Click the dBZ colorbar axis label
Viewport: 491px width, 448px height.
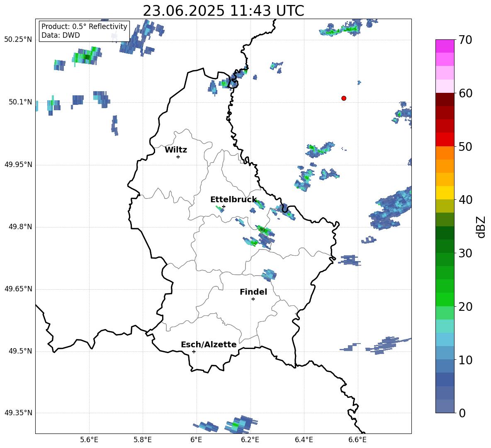click(481, 227)
